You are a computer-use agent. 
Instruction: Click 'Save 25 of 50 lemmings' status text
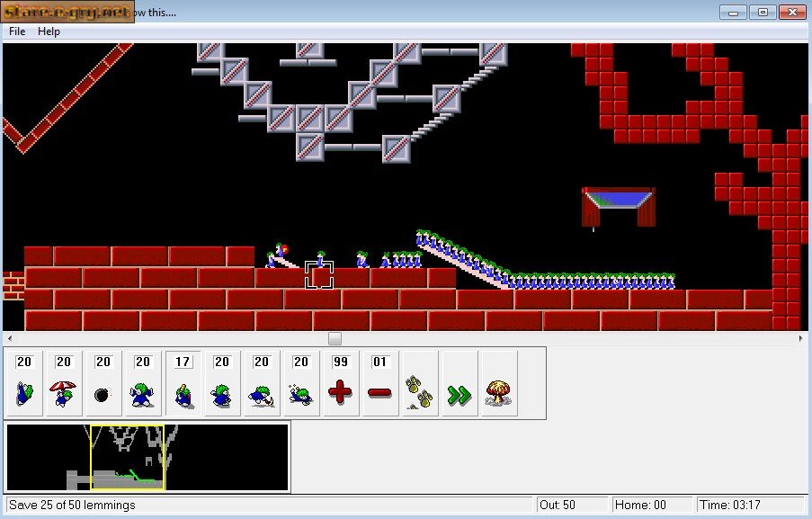pyautogui.click(x=72, y=505)
